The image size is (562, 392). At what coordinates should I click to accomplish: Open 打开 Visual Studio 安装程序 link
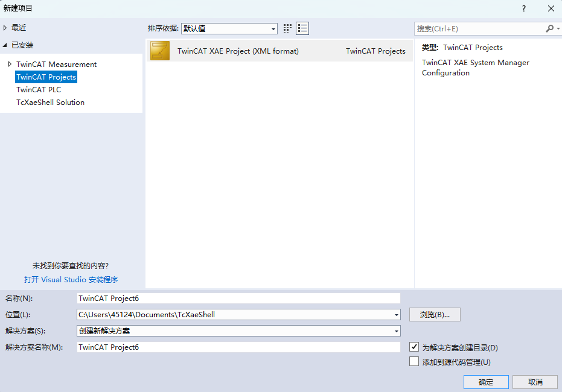pos(71,280)
